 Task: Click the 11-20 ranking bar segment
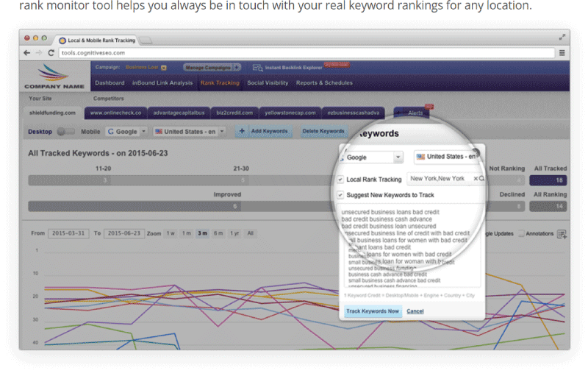(x=69, y=180)
